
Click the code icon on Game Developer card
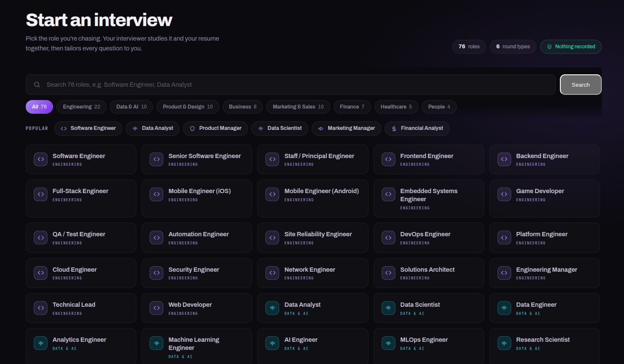(x=504, y=194)
